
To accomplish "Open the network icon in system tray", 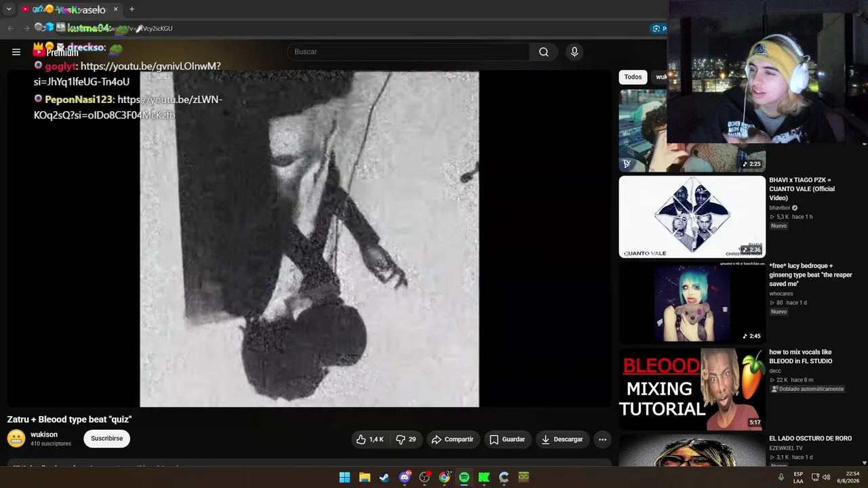I will 815,477.
